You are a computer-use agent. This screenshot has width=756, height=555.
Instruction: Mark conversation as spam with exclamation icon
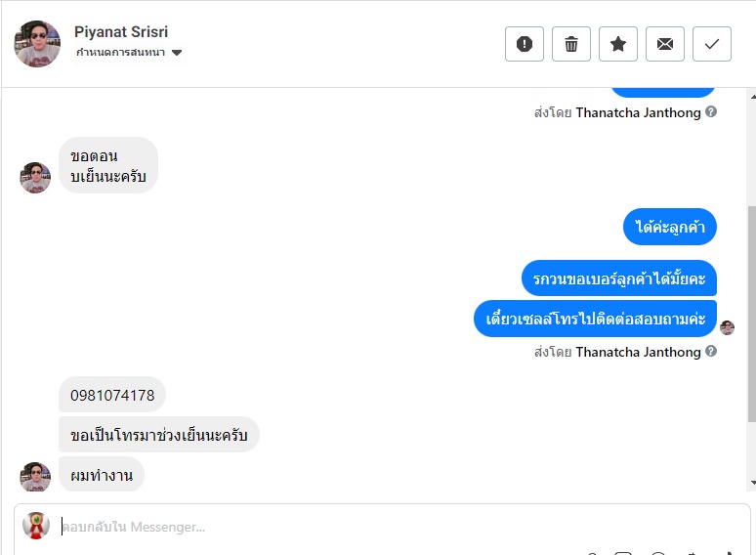coord(525,44)
